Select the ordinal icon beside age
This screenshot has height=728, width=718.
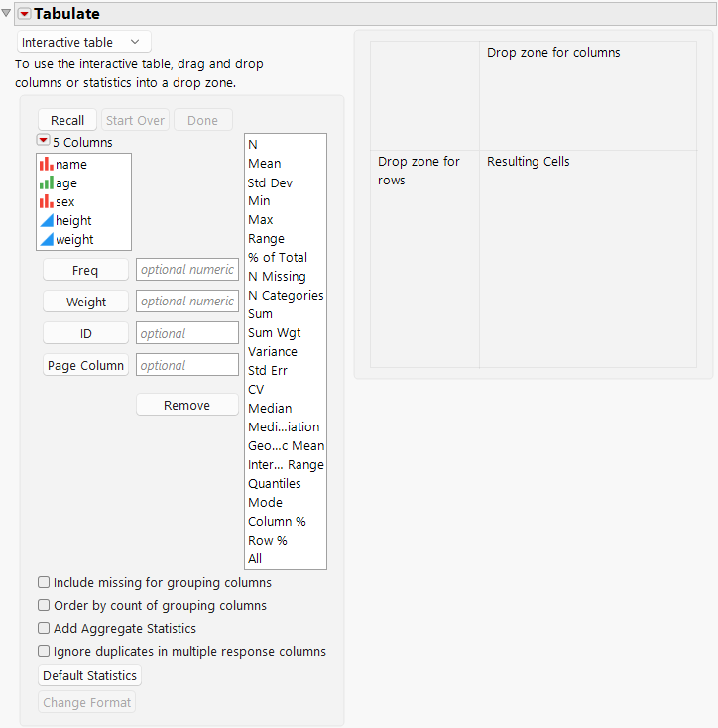[46, 182]
